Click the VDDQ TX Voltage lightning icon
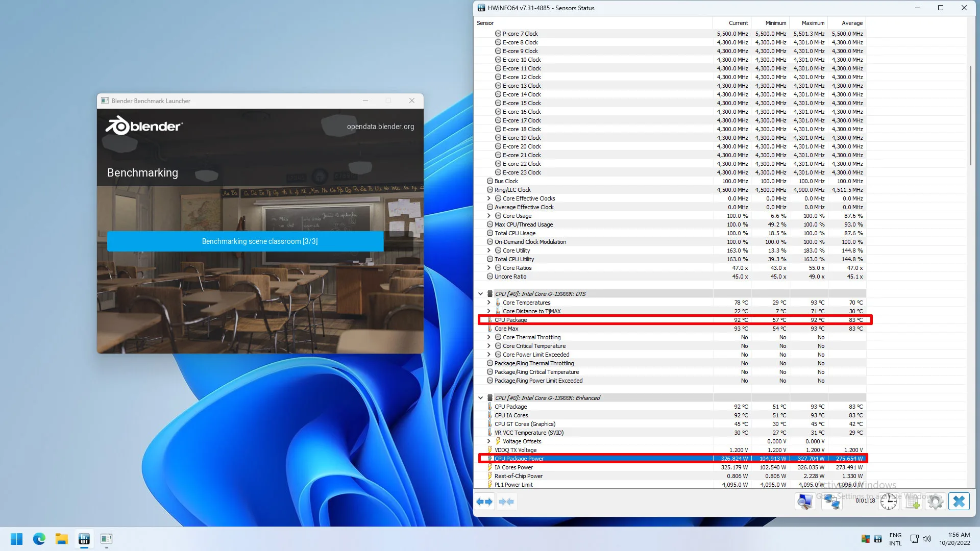This screenshot has height=551, width=980. pyautogui.click(x=490, y=450)
